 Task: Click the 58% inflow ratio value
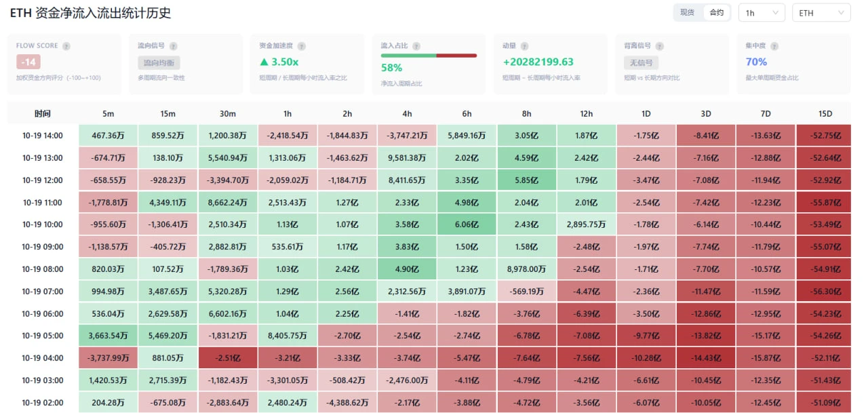click(x=391, y=68)
